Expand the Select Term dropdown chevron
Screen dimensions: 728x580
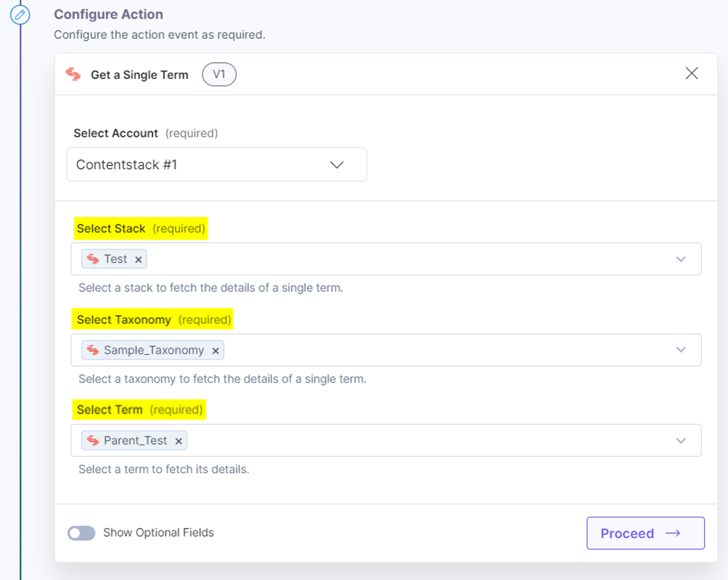(x=681, y=441)
